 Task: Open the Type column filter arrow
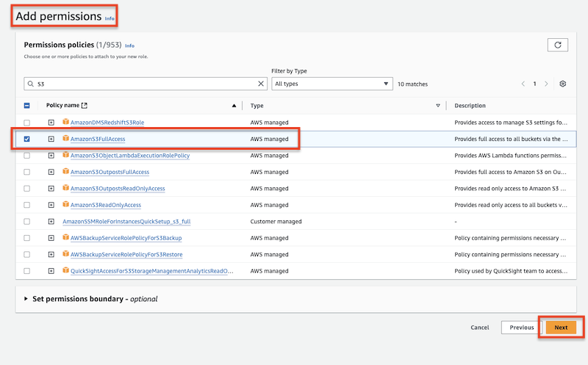coord(437,106)
